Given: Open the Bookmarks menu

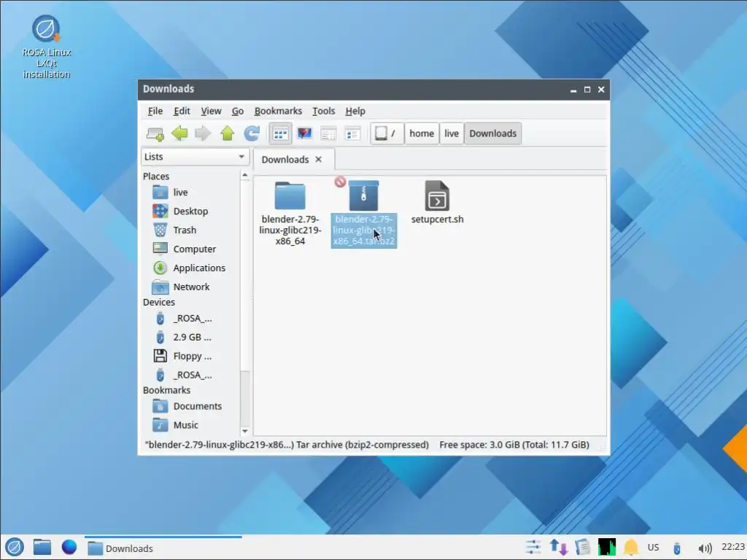Looking at the screenshot, I should (278, 111).
